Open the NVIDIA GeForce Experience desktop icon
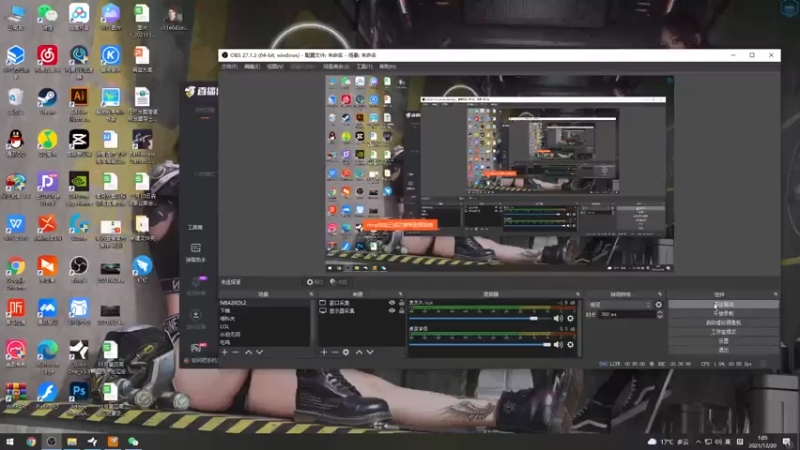Screen dimensions: 800x450 [x=79, y=188]
